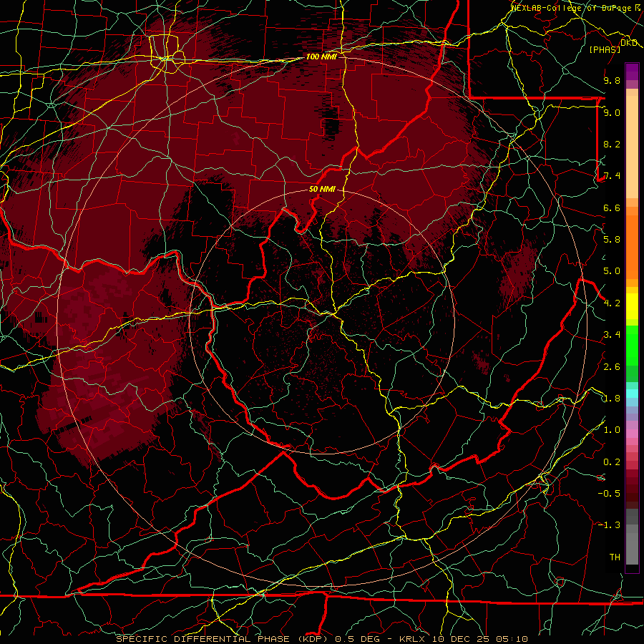The width and height of the screenshot is (644, 644).
Task: Click the 5.0 scale value
Action: tap(612, 271)
